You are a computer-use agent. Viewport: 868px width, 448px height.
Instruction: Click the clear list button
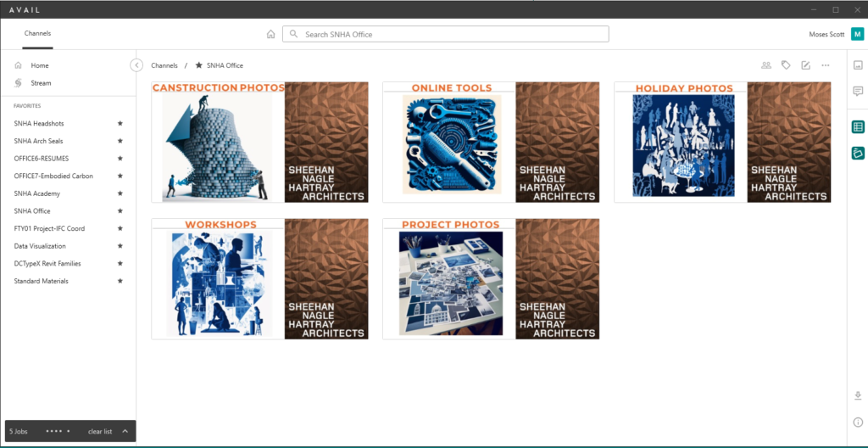point(100,431)
